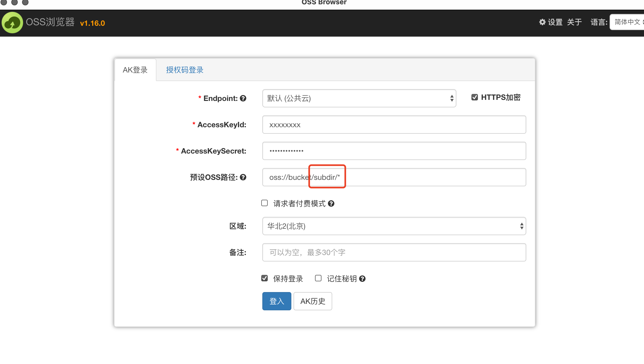
Task: Click the 登入 login button
Action: 277,301
